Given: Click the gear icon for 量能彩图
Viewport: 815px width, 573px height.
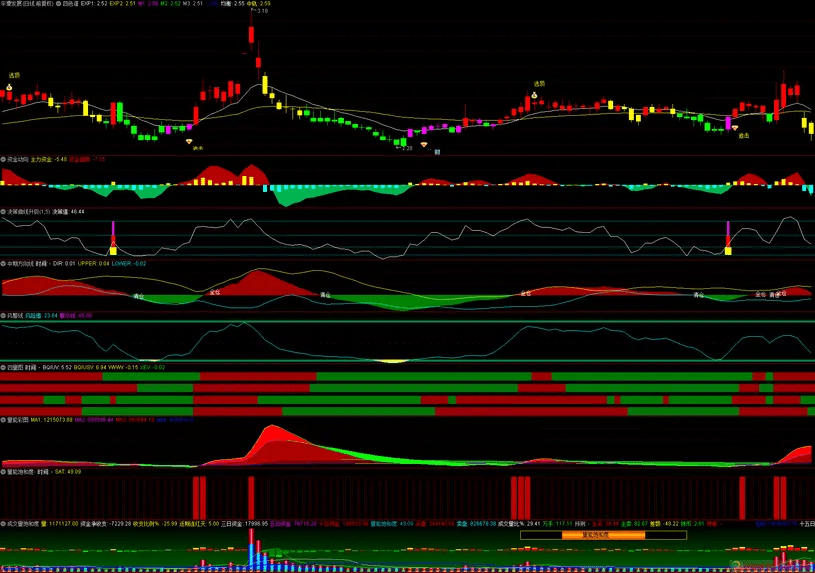Looking at the screenshot, I should pos(3,420).
